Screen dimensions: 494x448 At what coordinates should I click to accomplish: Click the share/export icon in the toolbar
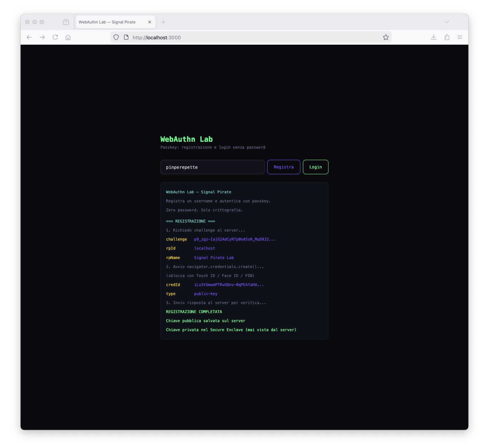447,37
